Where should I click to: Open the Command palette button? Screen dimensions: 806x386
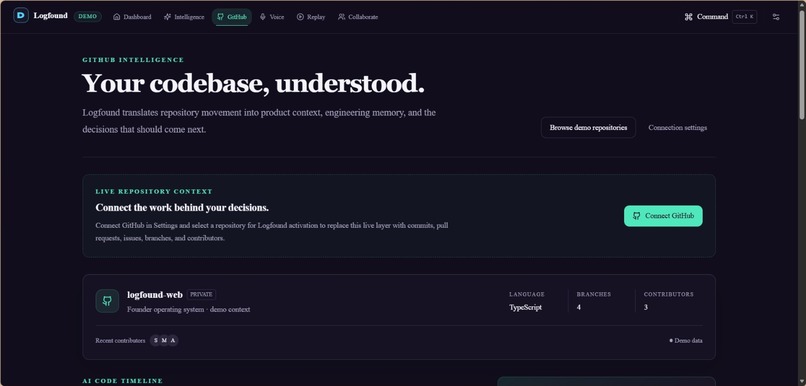(x=720, y=17)
